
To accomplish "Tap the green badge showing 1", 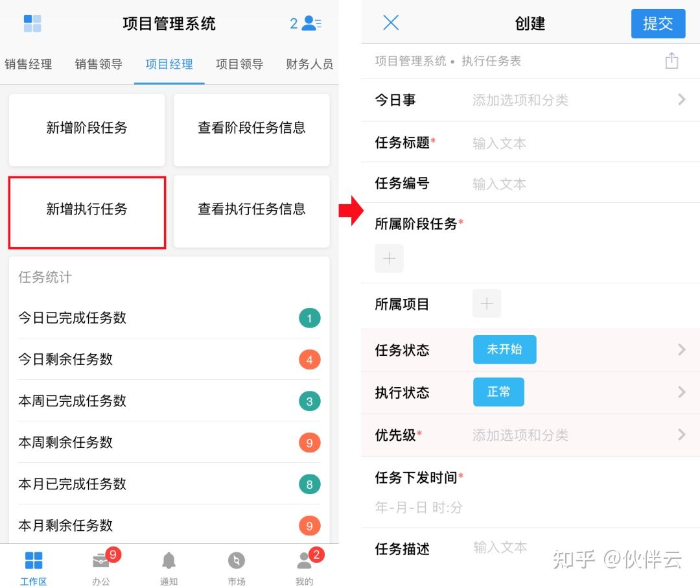I will pos(309,318).
